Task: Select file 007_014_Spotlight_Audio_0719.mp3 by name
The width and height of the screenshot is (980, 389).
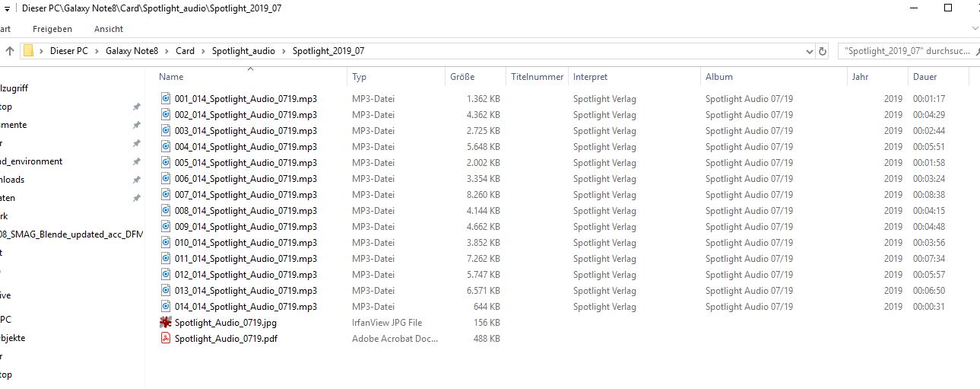Action: tap(246, 195)
